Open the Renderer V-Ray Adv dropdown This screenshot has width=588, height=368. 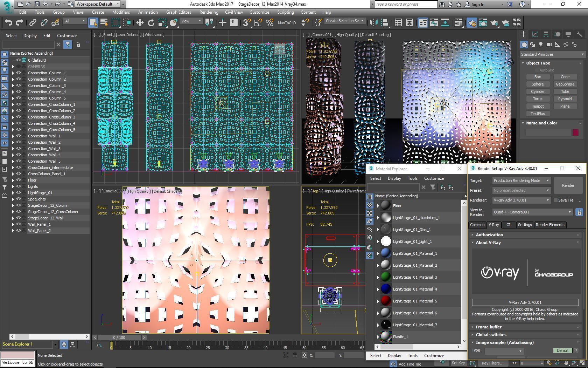[x=521, y=200]
